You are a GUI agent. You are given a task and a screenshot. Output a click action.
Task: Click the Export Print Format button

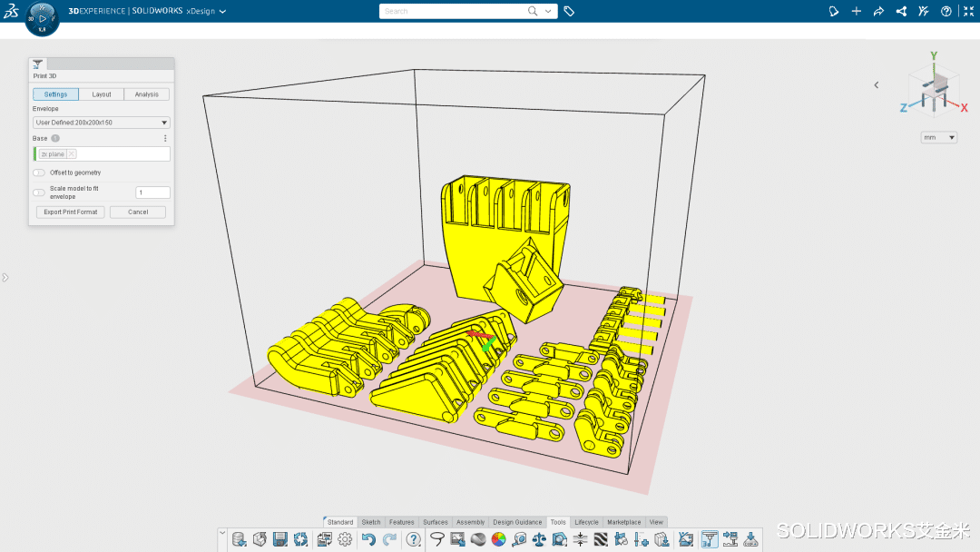click(70, 212)
